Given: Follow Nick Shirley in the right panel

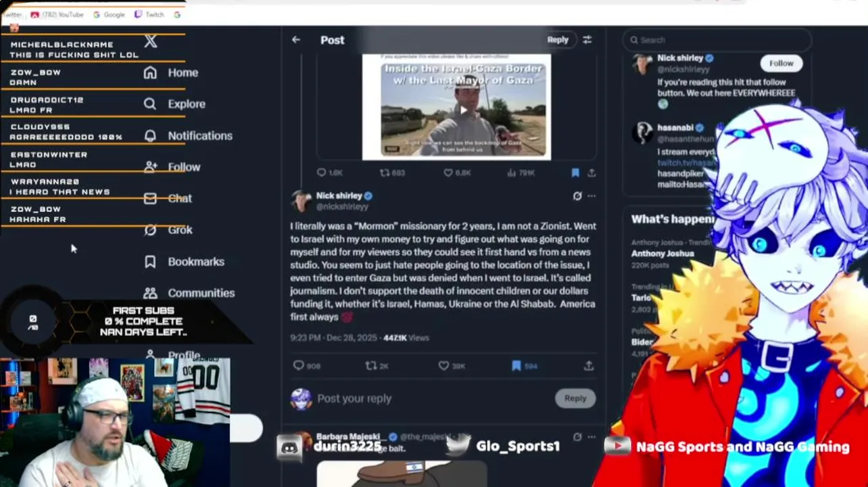Looking at the screenshot, I should (x=781, y=64).
